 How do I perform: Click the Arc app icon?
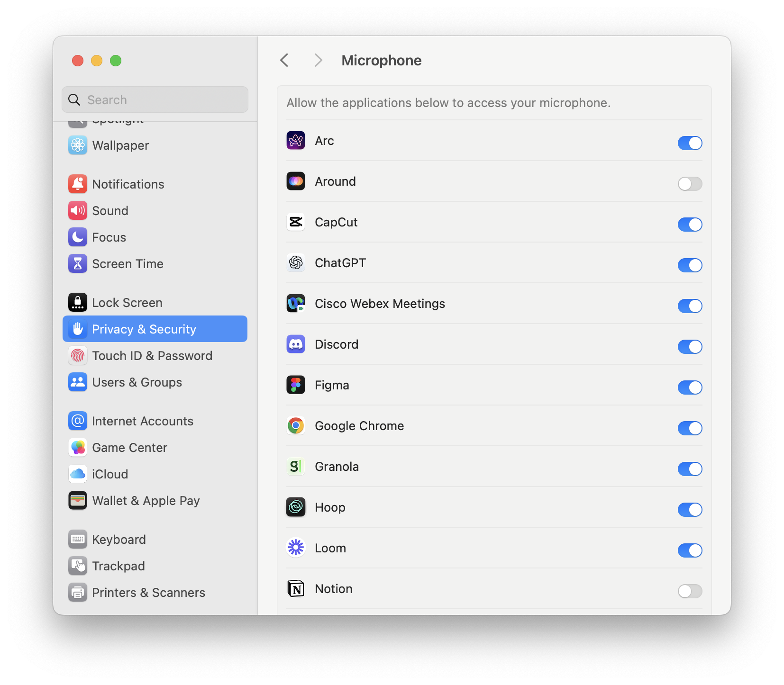point(296,141)
